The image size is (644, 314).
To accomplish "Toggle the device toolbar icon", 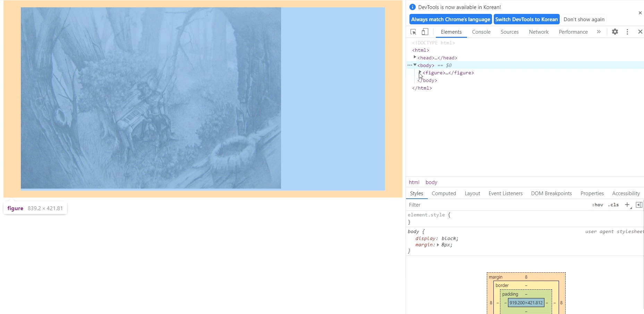I will coord(425,32).
